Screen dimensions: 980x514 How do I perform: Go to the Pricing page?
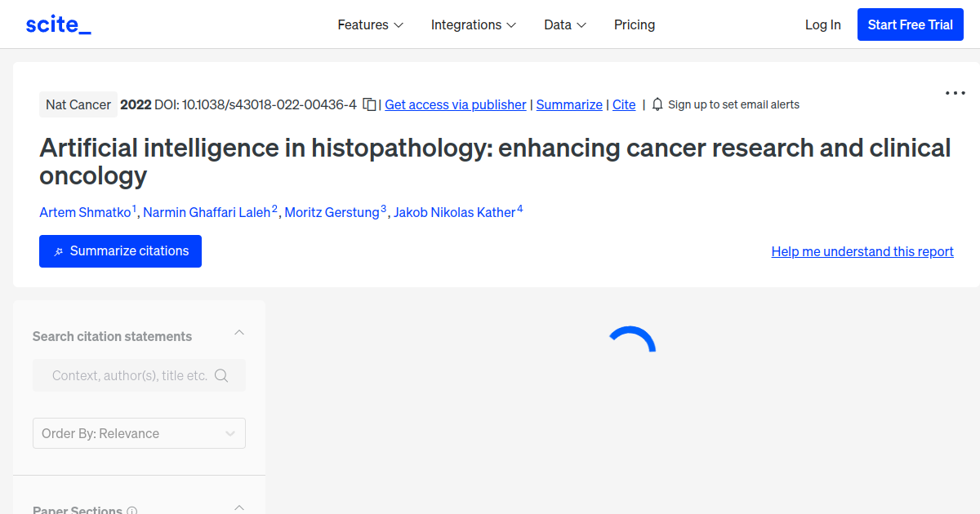click(635, 24)
